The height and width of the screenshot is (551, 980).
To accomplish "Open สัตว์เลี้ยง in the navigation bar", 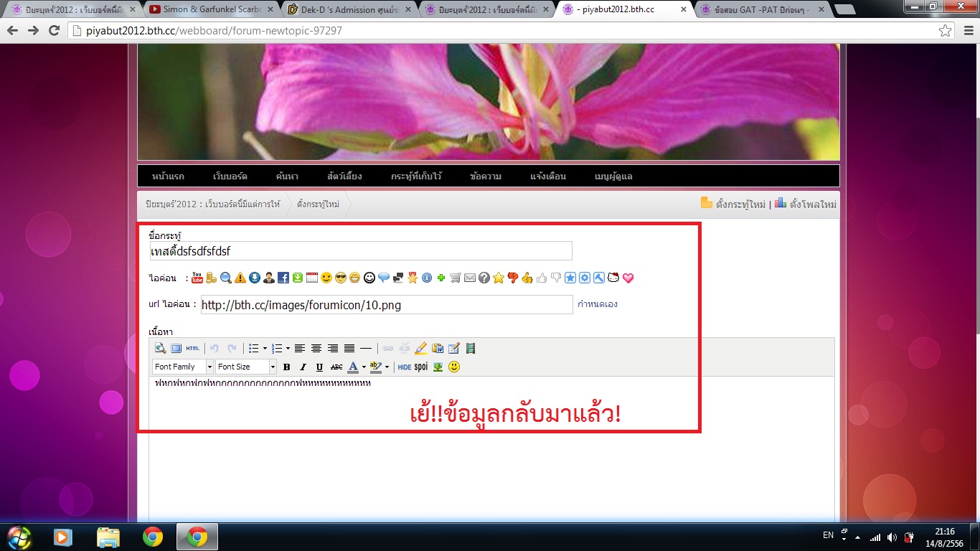I will point(344,176).
